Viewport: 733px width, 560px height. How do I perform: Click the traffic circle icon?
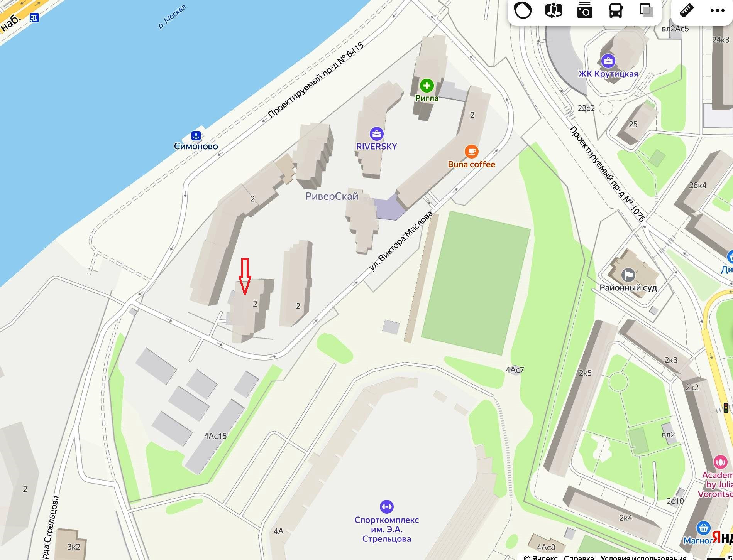[x=523, y=10]
